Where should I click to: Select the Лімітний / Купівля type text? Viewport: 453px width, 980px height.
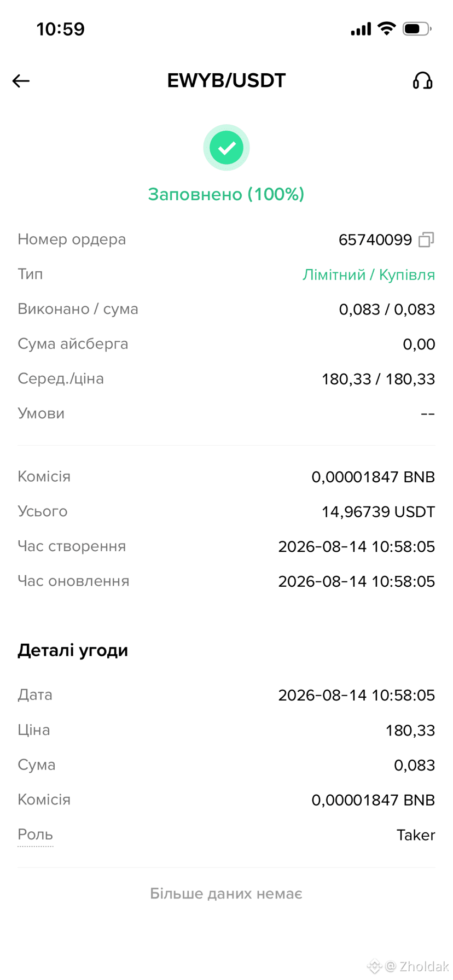coord(369,275)
